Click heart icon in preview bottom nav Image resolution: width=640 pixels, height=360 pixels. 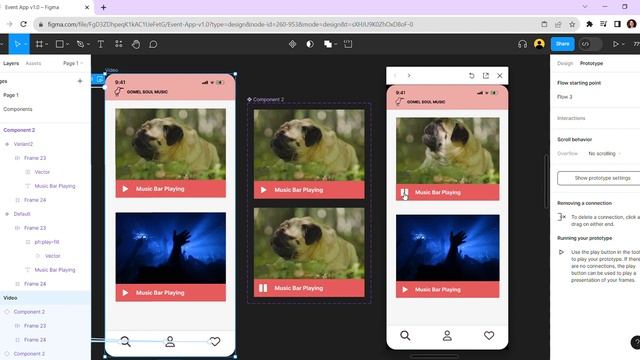point(489,336)
